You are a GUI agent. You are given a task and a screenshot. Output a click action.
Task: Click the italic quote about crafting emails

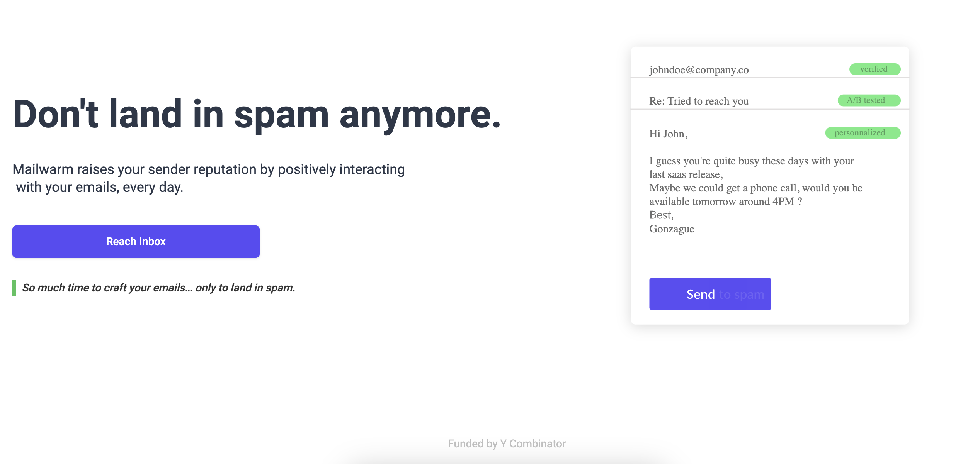(x=158, y=288)
